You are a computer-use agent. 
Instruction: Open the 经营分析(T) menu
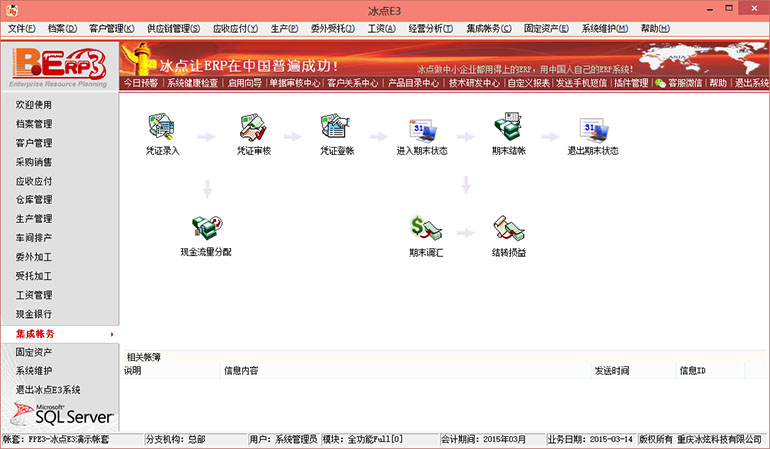[x=431, y=28]
